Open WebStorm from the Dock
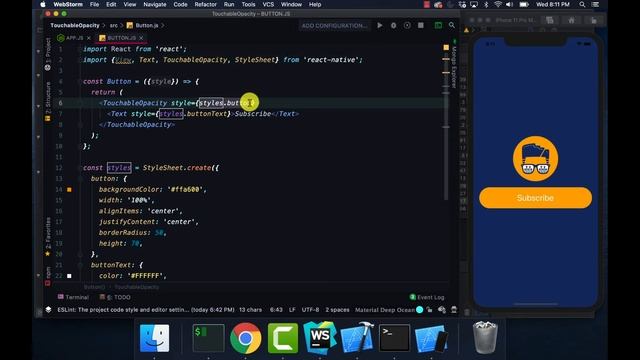The width and height of the screenshot is (640, 360). 320,338
